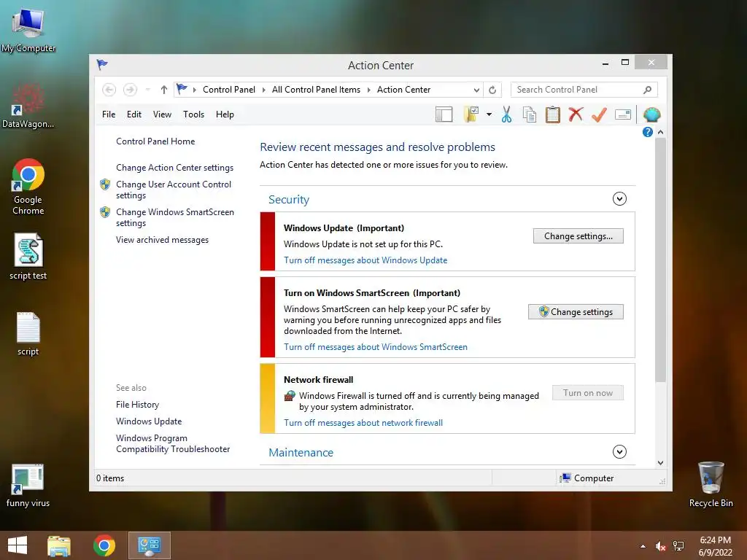This screenshot has width=747, height=560.
Task: Click the scrollbar up arrow
Action: coord(660,132)
